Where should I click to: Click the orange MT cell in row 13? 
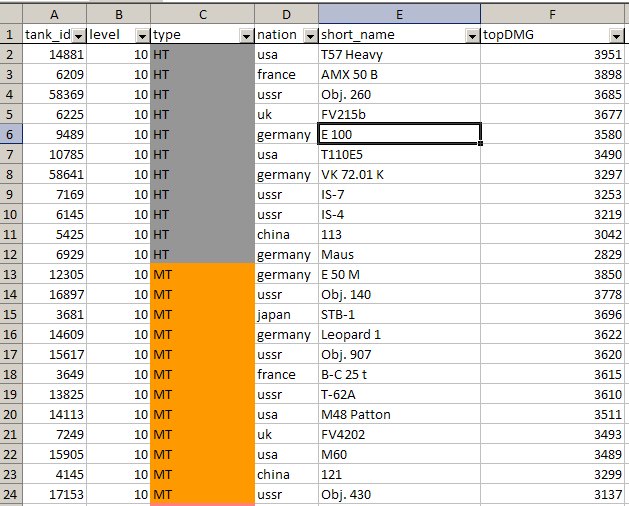[x=203, y=274]
